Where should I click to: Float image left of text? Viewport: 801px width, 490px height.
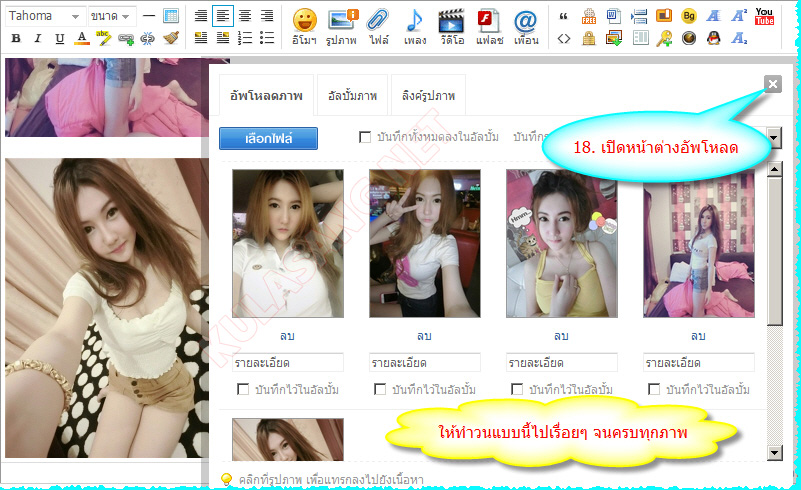(x=201, y=38)
